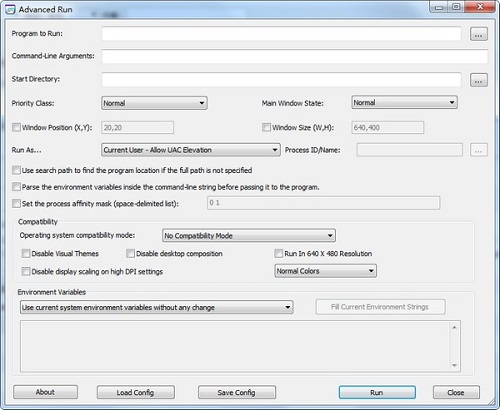Browse for program to run file
This screenshot has height=410, width=500.
pyautogui.click(x=479, y=34)
